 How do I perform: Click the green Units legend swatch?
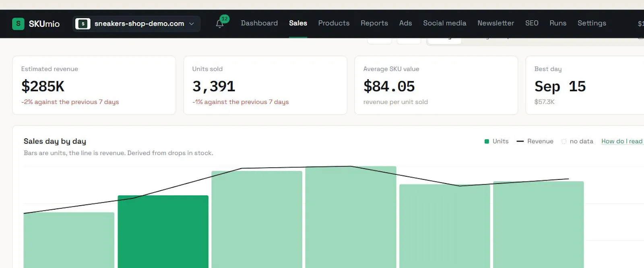[487, 141]
